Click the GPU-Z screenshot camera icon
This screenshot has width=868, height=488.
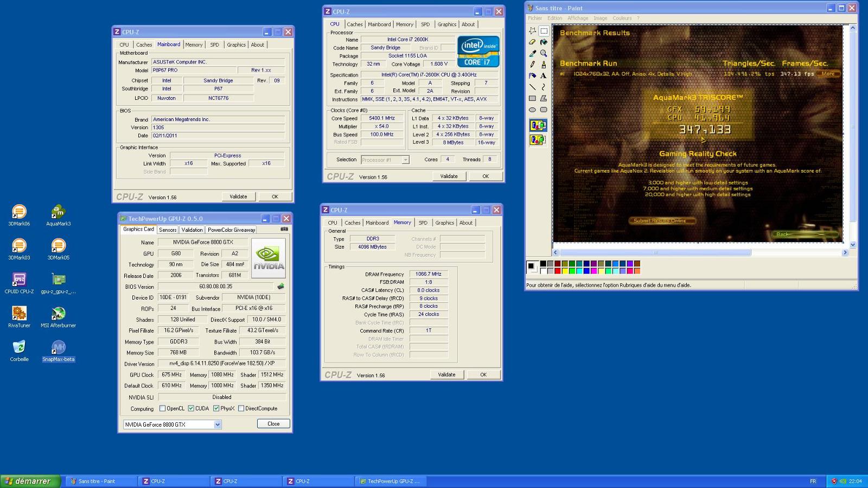pyautogui.click(x=284, y=229)
